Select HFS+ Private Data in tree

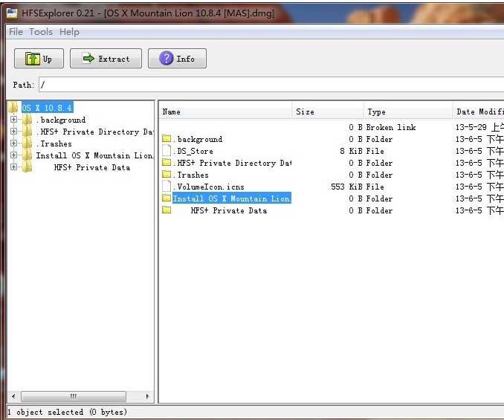pos(92,167)
